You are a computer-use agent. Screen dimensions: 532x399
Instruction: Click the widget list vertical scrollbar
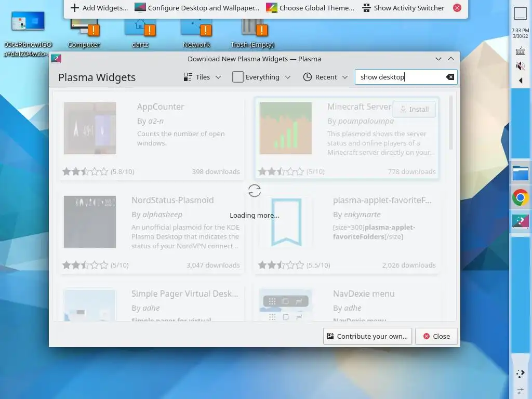coord(451,123)
